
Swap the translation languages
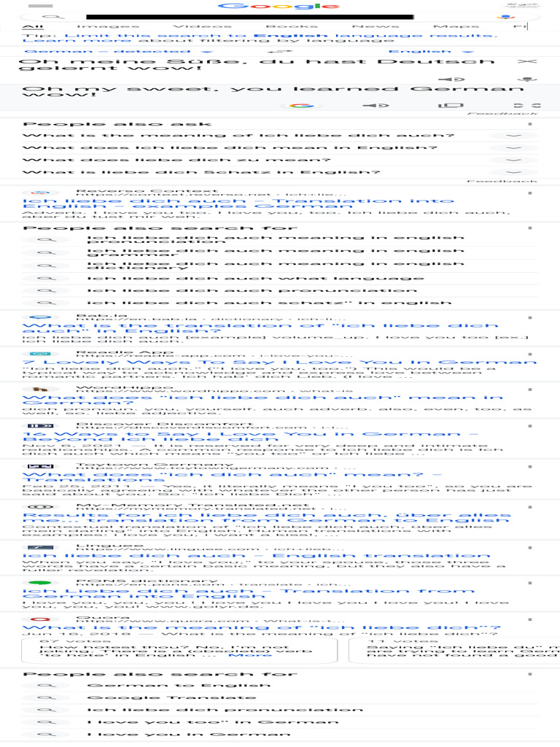point(280,52)
